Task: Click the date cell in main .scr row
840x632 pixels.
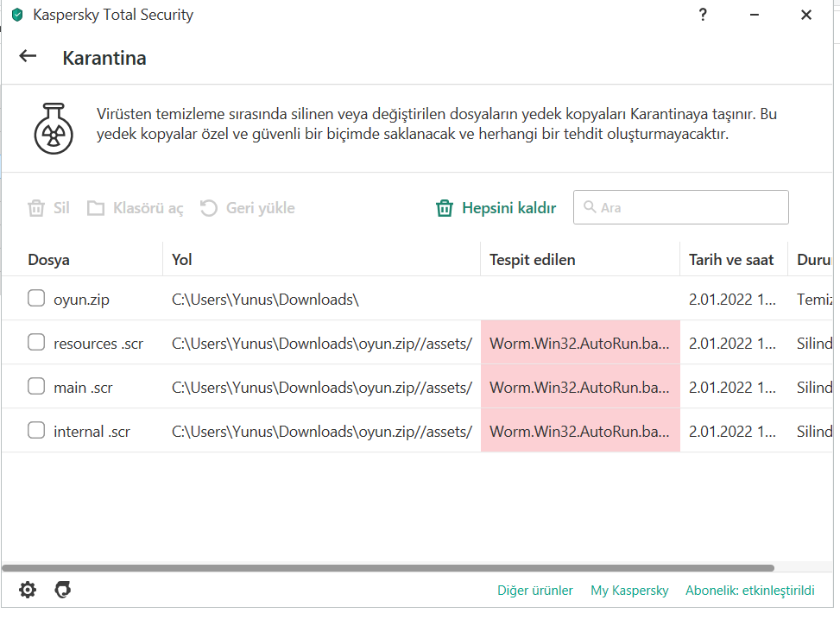Action: (x=732, y=388)
